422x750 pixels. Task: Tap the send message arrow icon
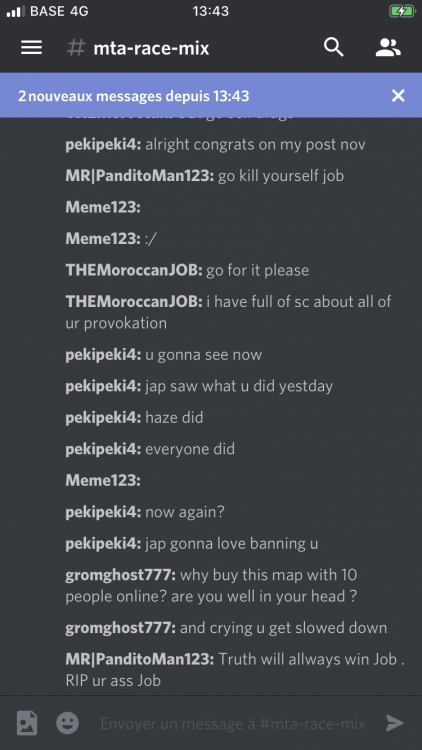tap(395, 723)
